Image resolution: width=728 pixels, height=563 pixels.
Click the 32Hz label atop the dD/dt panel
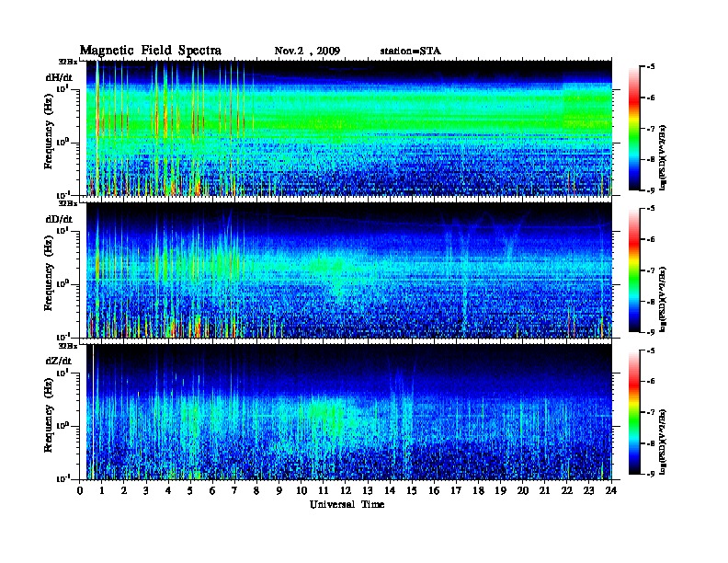coord(67,203)
